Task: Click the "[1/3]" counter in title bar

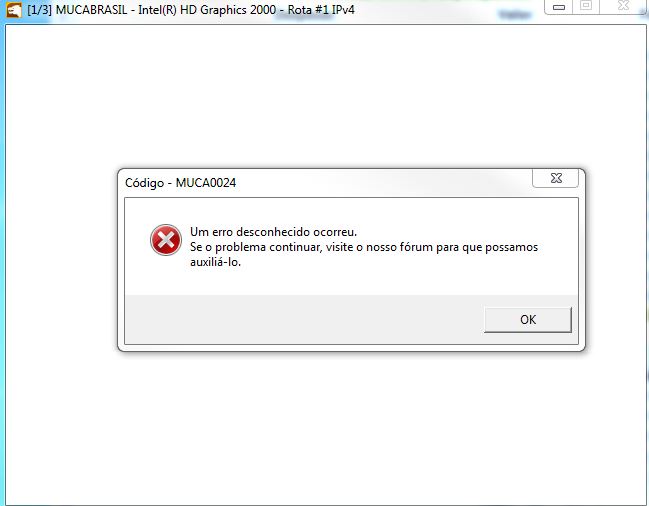Action: click(40, 10)
